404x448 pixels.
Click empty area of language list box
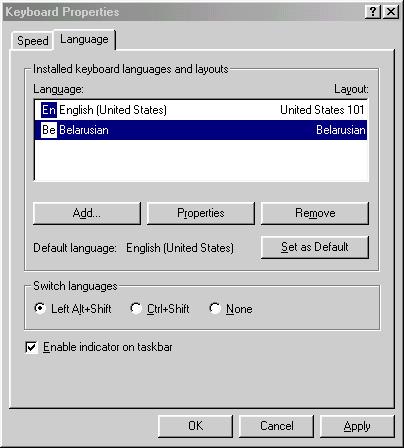(x=201, y=160)
